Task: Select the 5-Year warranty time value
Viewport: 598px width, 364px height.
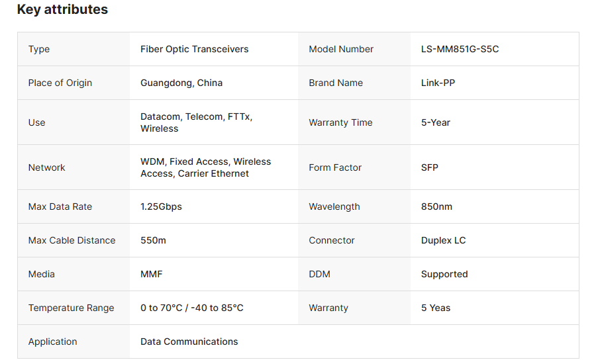Action: (436, 122)
